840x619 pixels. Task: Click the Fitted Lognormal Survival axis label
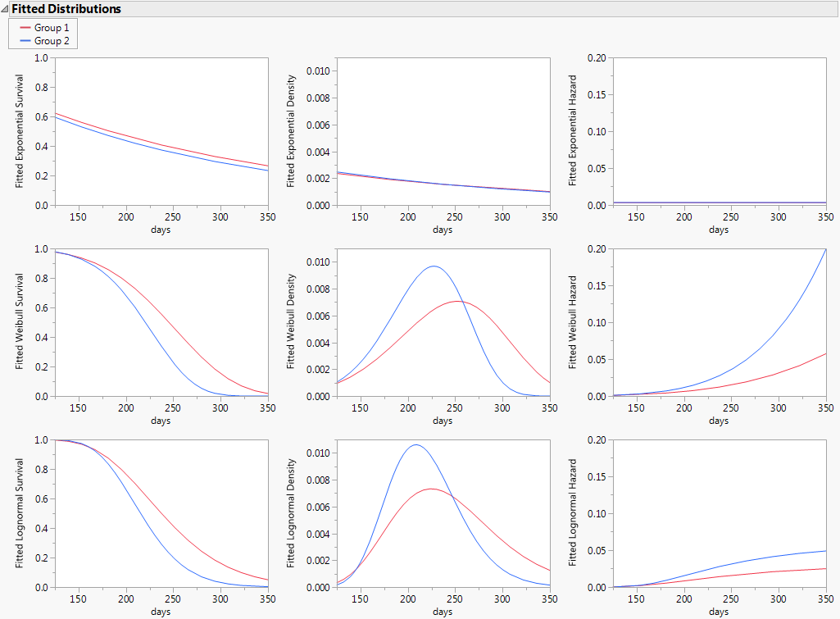coord(20,512)
